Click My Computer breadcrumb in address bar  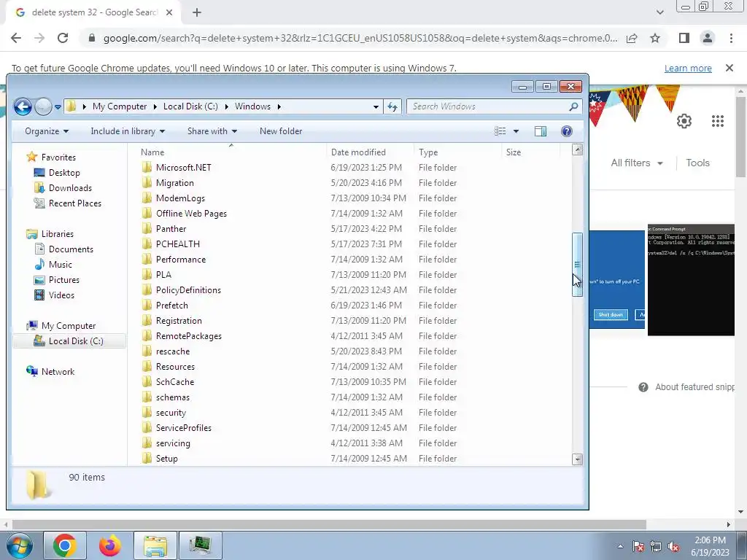120,106
